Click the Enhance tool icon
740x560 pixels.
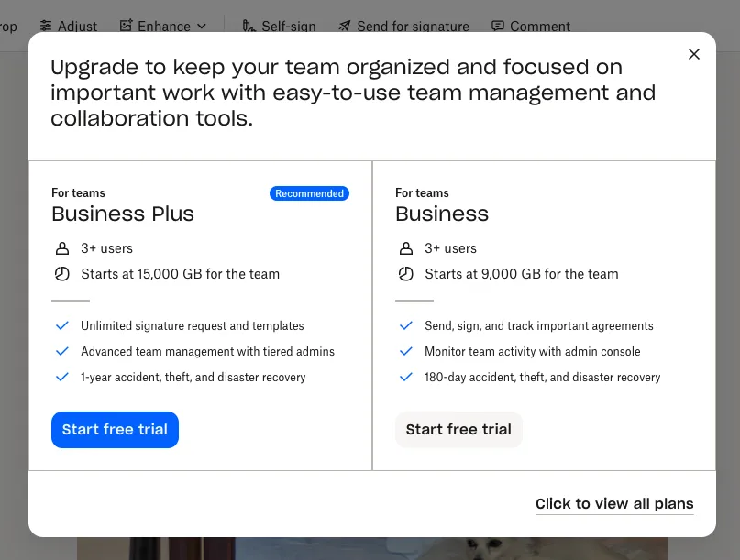(127, 26)
